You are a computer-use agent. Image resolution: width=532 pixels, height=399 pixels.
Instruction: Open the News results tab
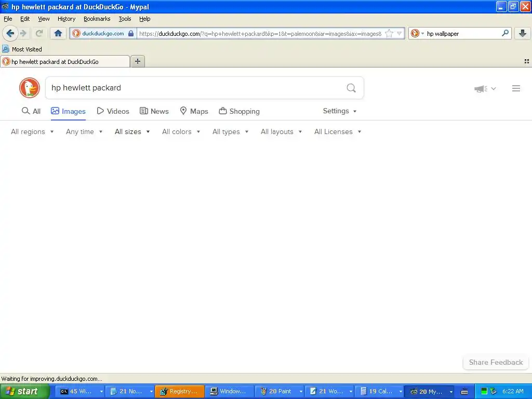tap(154, 111)
